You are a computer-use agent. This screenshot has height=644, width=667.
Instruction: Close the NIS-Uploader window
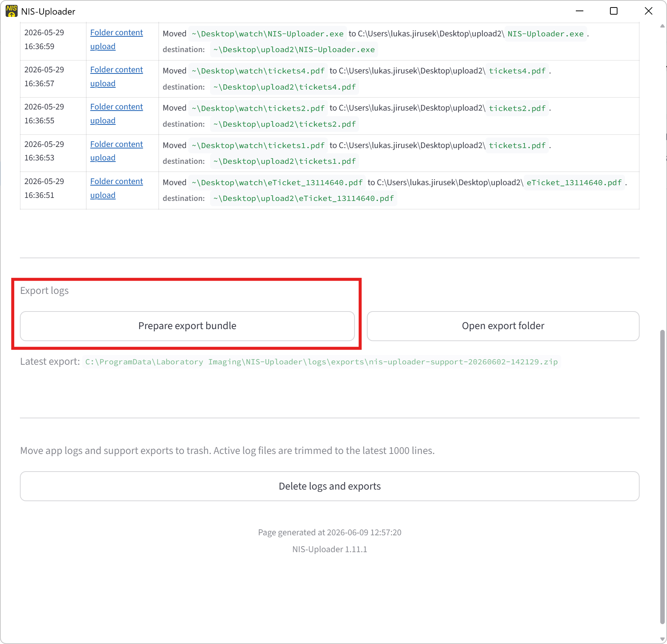[649, 11]
